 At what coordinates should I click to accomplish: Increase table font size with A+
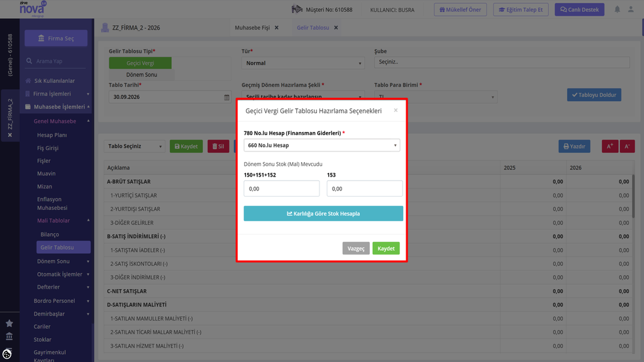[x=610, y=146]
